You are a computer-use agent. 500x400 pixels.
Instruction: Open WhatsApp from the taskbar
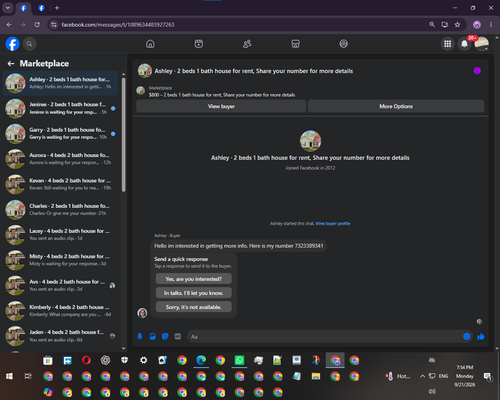239,360
